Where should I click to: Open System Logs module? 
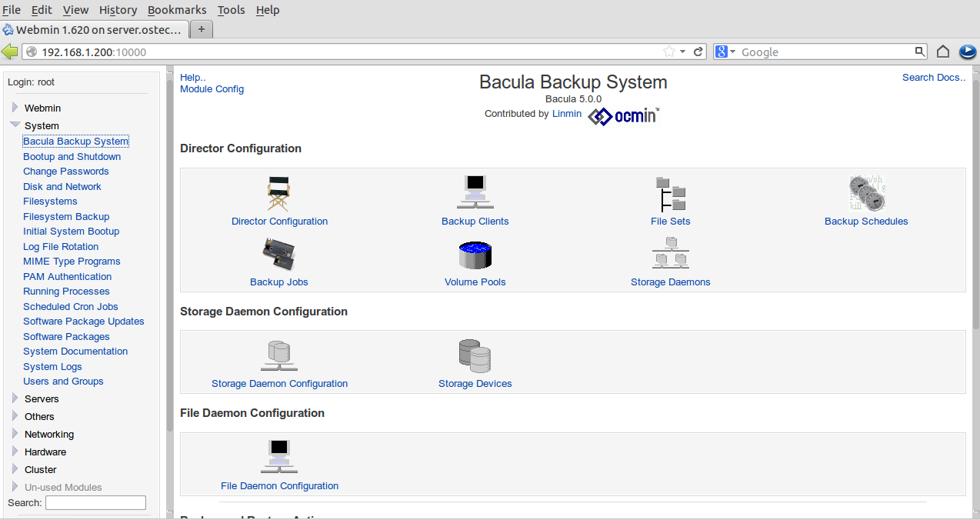pyautogui.click(x=52, y=366)
